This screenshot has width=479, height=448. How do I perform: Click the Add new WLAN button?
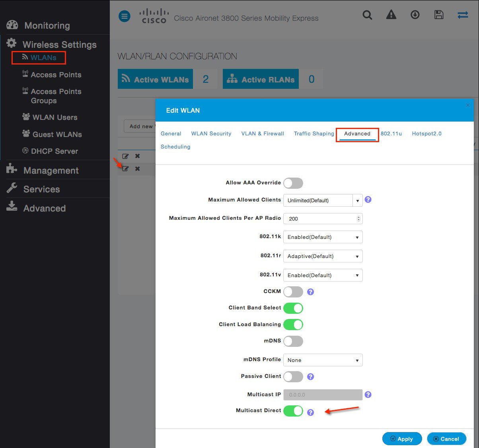139,126
